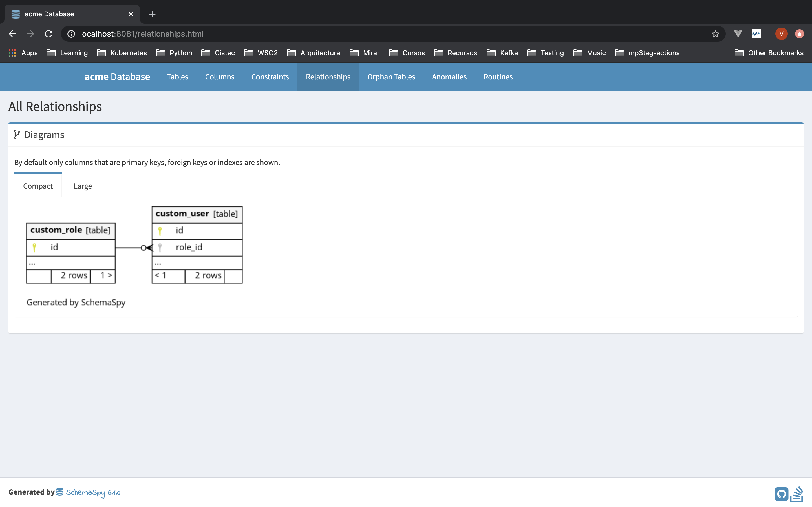The width and height of the screenshot is (812, 507).
Task: Reload the page with the refresh icon
Action: tap(49, 34)
